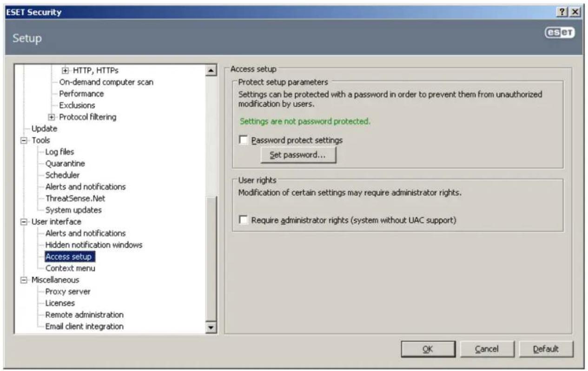Select System updates item
The width and height of the screenshot is (588, 371).
(73, 210)
